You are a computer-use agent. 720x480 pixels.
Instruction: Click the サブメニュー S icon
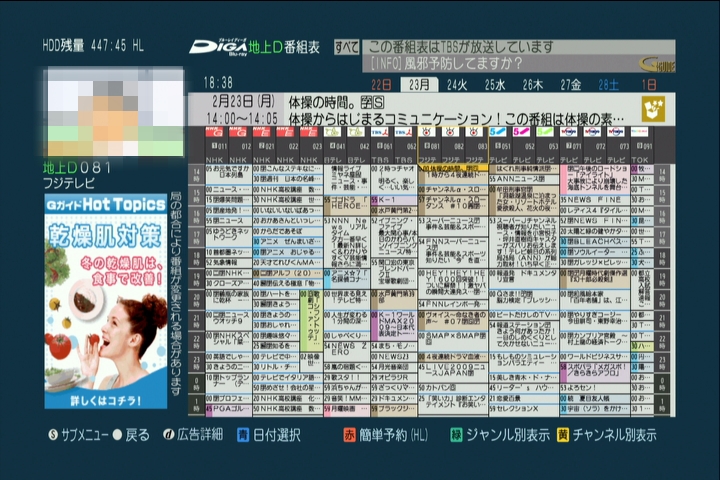click(x=53, y=435)
